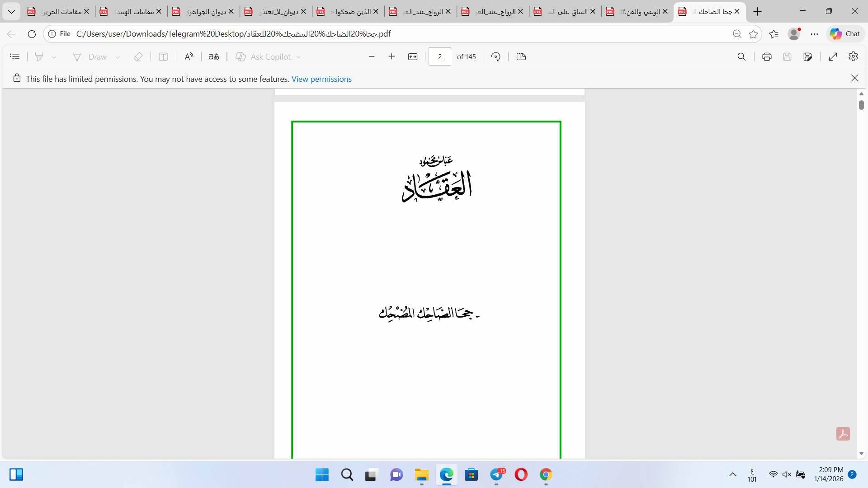Click the vertical scrollbar thumb
The height and width of the screenshot is (488, 868).
click(x=861, y=105)
